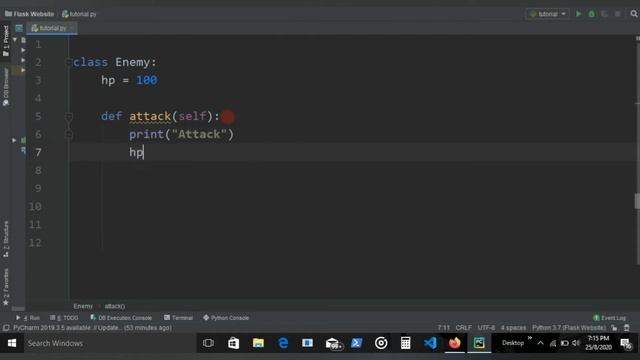The height and width of the screenshot is (360, 640).
Task: Open Task View on taskbar
Action: 208,343
